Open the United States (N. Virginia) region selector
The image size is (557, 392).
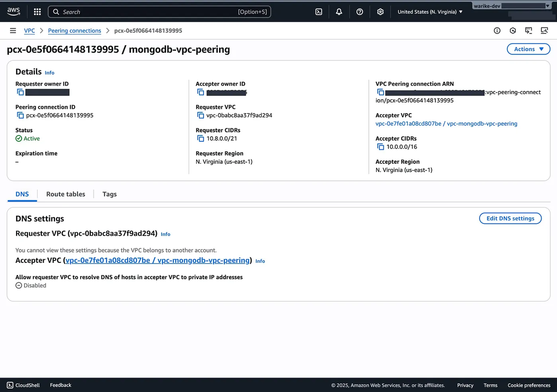(x=430, y=12)
